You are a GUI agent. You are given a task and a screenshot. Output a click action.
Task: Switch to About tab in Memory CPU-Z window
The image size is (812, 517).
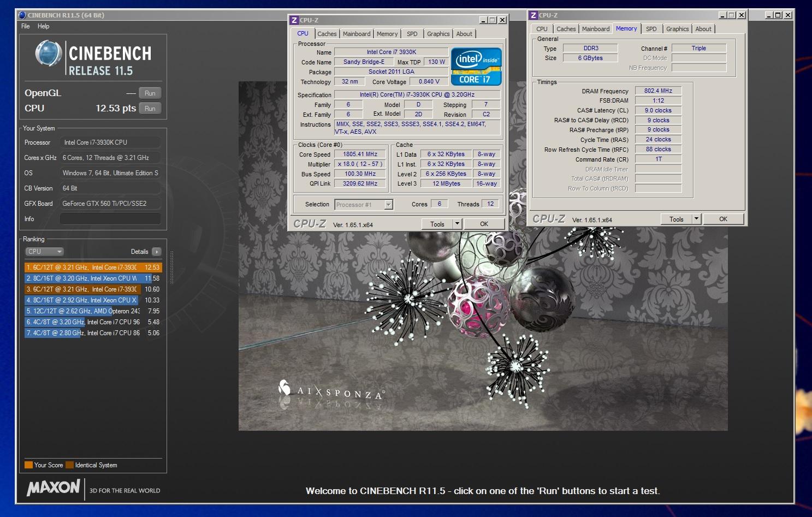click(703, 29)
